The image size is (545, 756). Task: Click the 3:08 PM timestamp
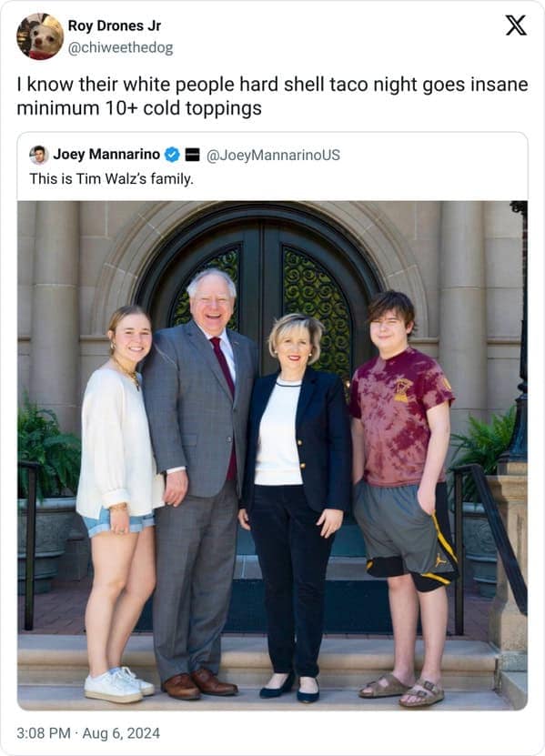click(44, 733)
